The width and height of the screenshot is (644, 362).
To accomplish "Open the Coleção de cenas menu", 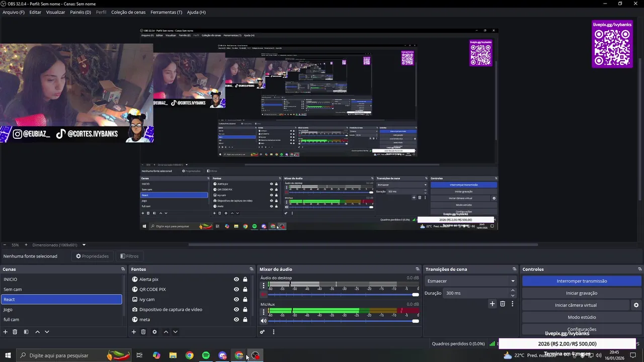I will click(x=128, y=12).
